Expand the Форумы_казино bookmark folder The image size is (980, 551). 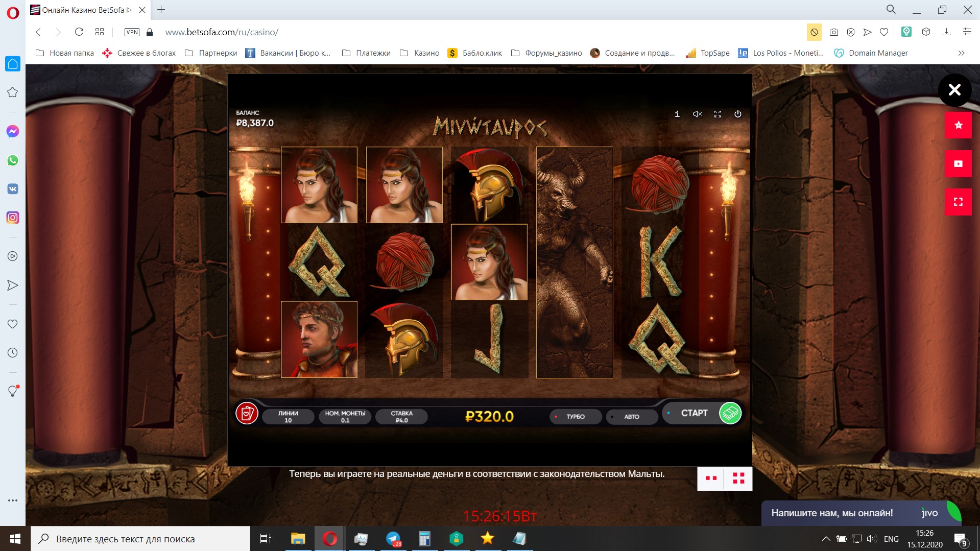pos(546,53)
